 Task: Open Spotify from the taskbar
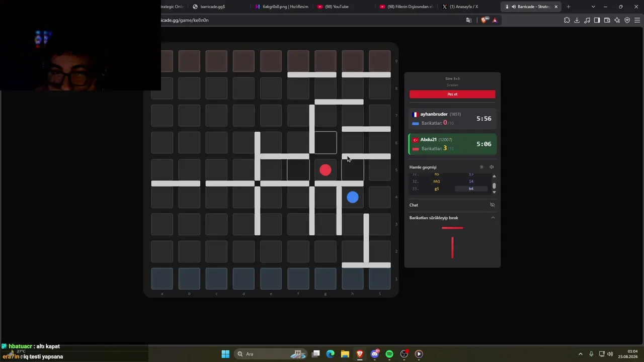389,354
